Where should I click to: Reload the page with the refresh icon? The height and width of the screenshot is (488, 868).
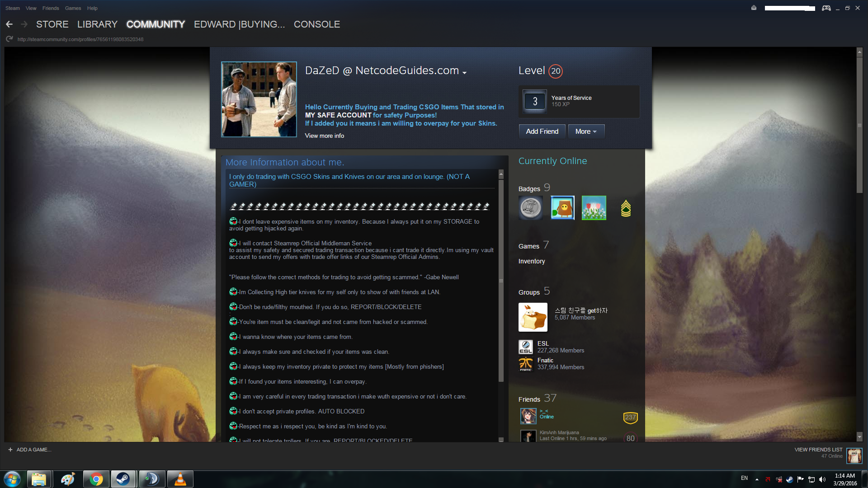(9, 39)
